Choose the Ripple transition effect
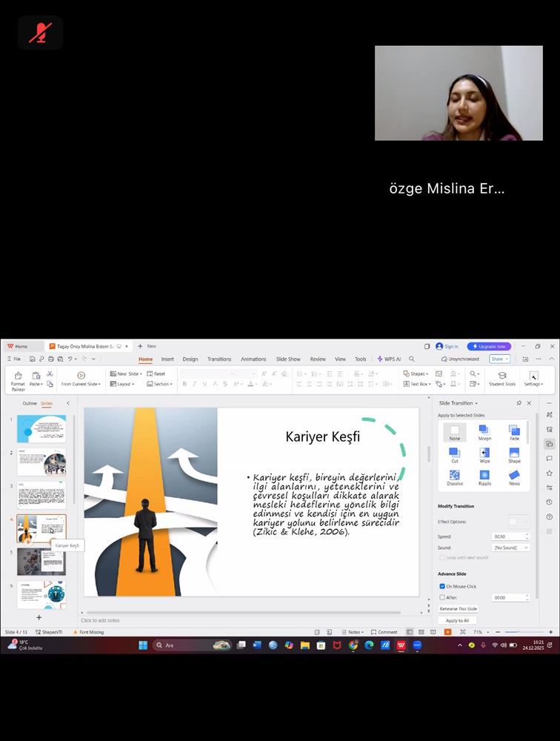 pyautogui.click(x=484, y=476)
